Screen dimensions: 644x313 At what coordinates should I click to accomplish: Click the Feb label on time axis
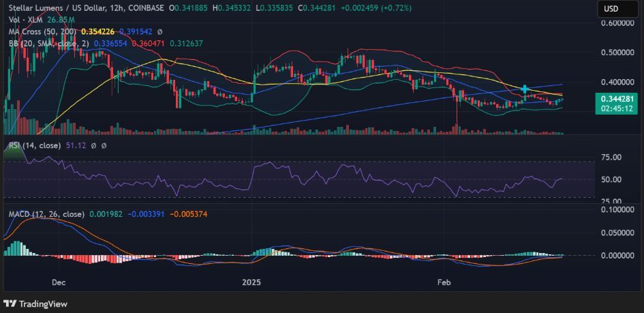point(444,282)
